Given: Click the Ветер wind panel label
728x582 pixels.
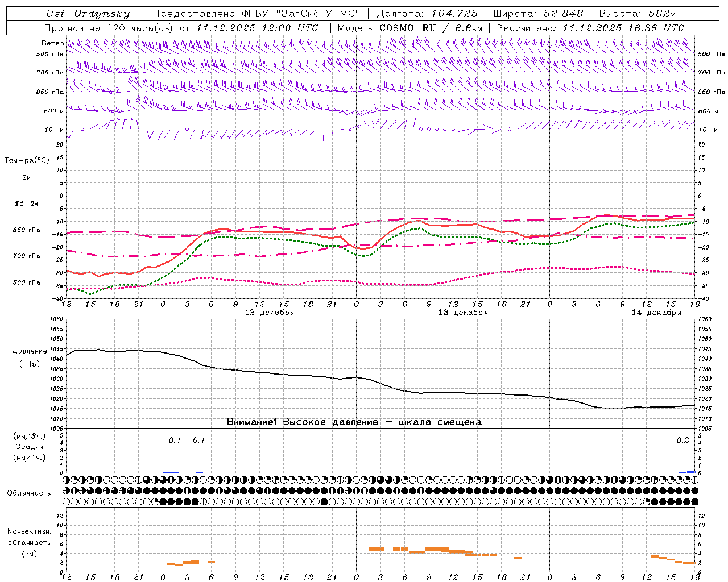Looking at the screenshot, I should [x=52, y=43].
